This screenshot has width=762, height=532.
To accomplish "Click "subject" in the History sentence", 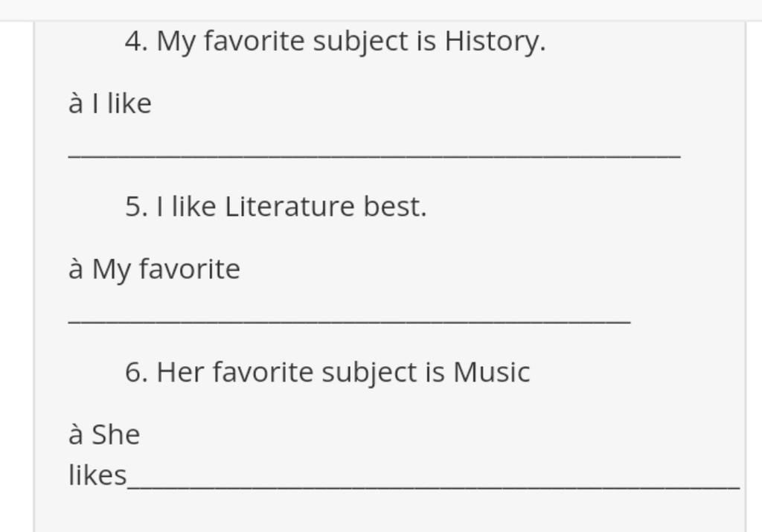I will [361, 42].
